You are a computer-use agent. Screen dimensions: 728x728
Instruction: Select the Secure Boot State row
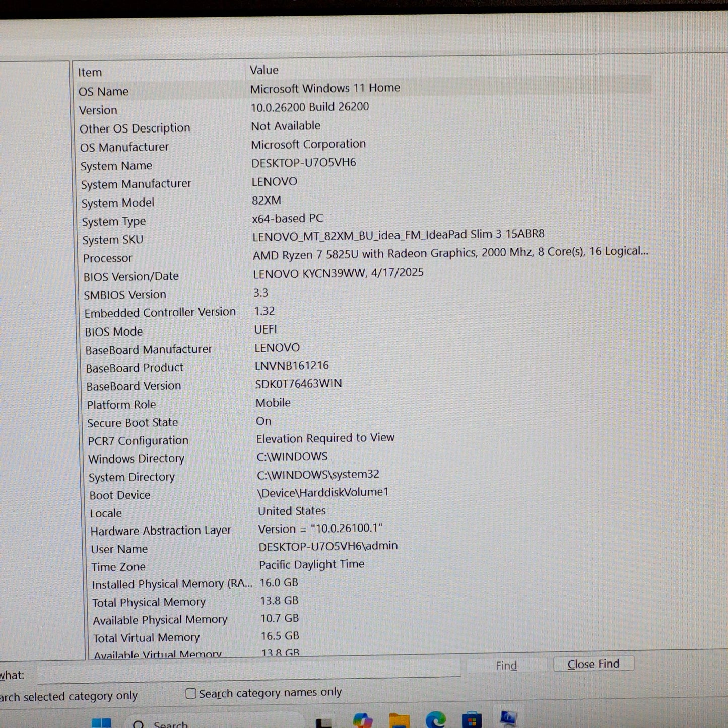(133, 423)
